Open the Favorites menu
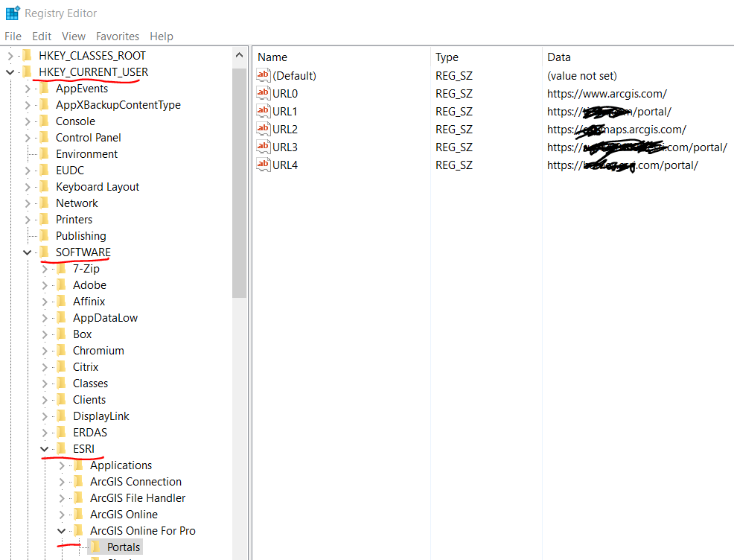The image size is (734, 560). point(118,36)
